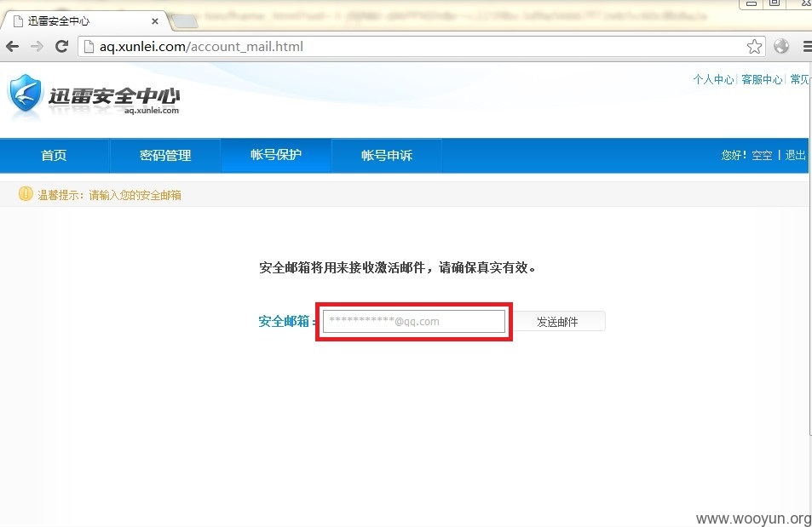
Task: Open the Chrome hamburger menu
Action: click(808, 47)
